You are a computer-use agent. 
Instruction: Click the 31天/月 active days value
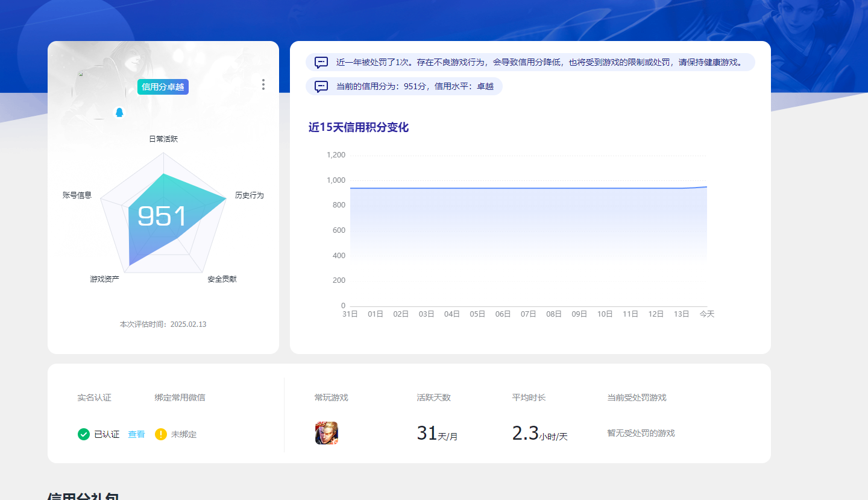437,434
